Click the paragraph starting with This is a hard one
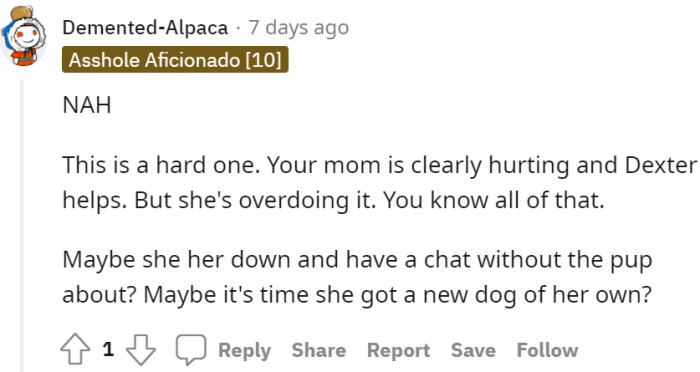This screenshot has width=700, height=372. pyautogui.click(x=379, y=183)
